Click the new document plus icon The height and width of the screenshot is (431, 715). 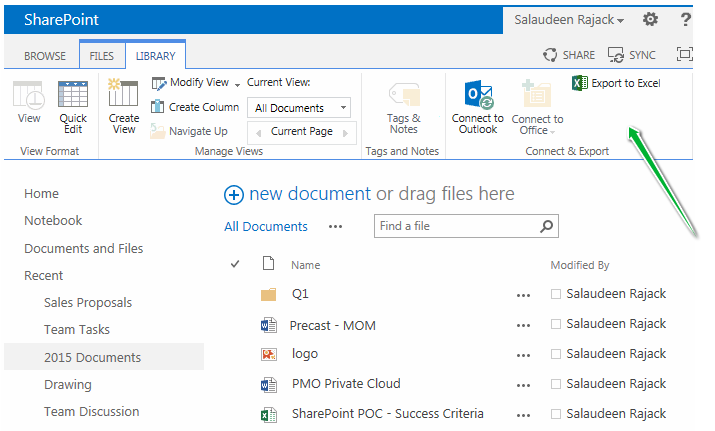coord(233,195)
